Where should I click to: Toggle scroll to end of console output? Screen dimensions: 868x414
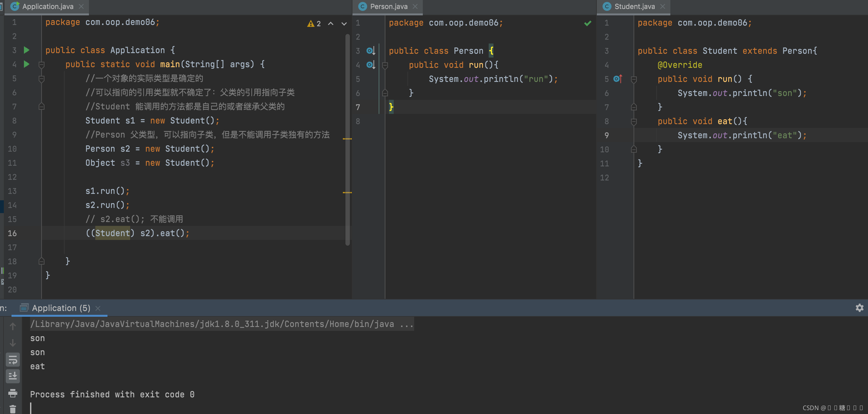13,376
